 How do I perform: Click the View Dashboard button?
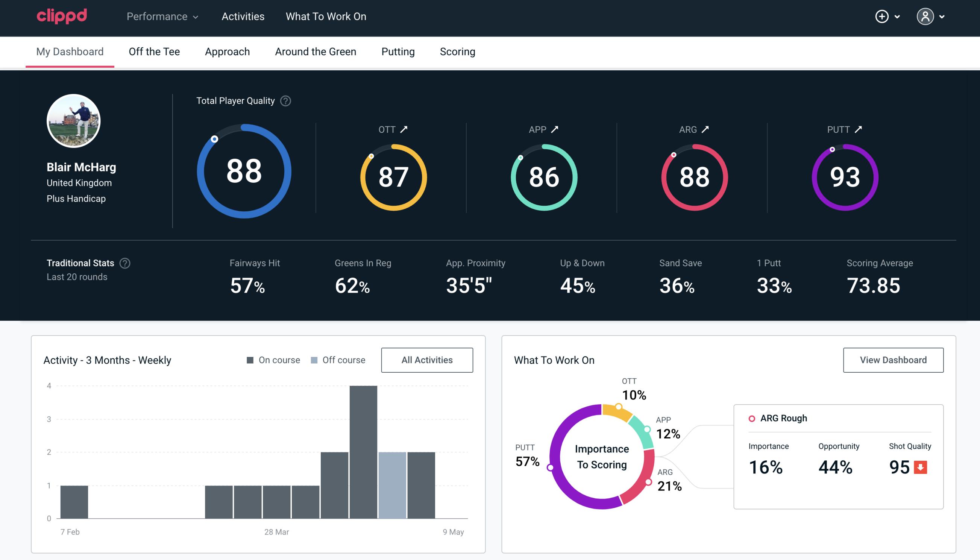click(x=893, y=360)
